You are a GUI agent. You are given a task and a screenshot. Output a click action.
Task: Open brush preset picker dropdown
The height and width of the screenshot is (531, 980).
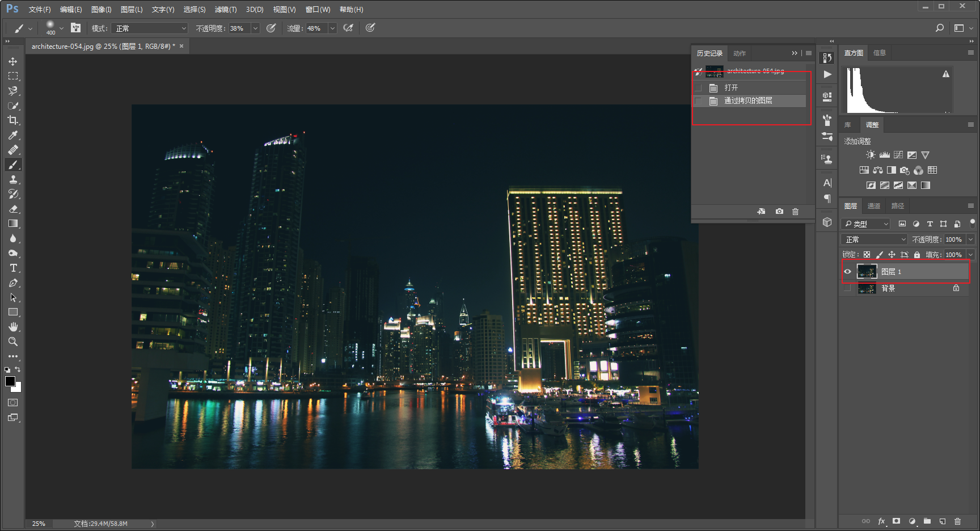(61, 28)
